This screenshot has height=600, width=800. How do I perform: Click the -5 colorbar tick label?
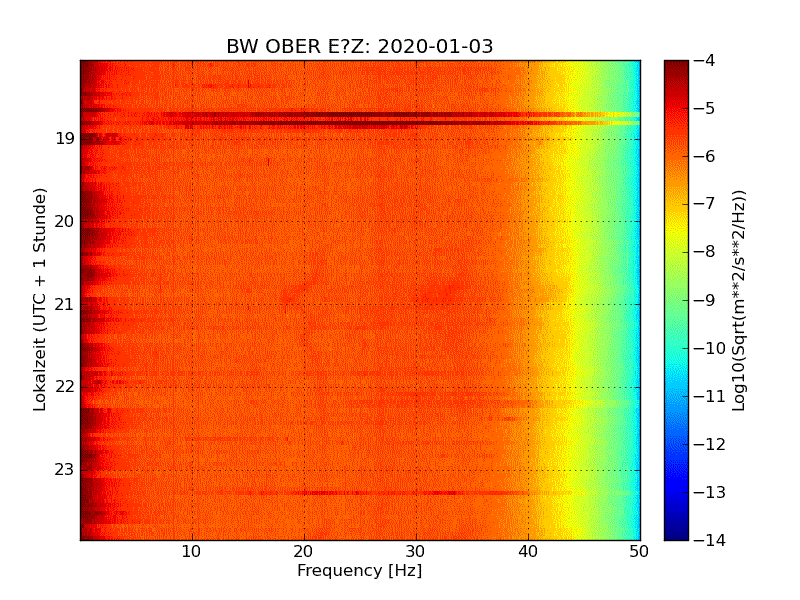(x=705, y=109)
